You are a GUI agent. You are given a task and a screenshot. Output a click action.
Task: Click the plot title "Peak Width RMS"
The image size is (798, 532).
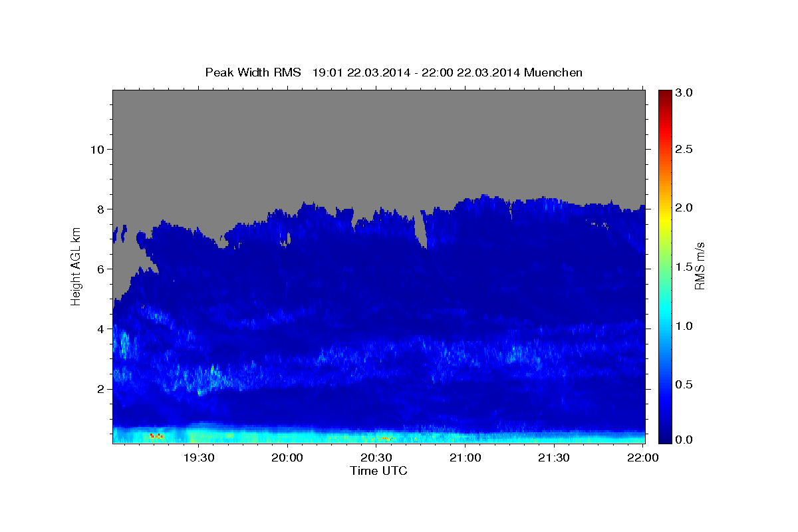coord(253,72)
